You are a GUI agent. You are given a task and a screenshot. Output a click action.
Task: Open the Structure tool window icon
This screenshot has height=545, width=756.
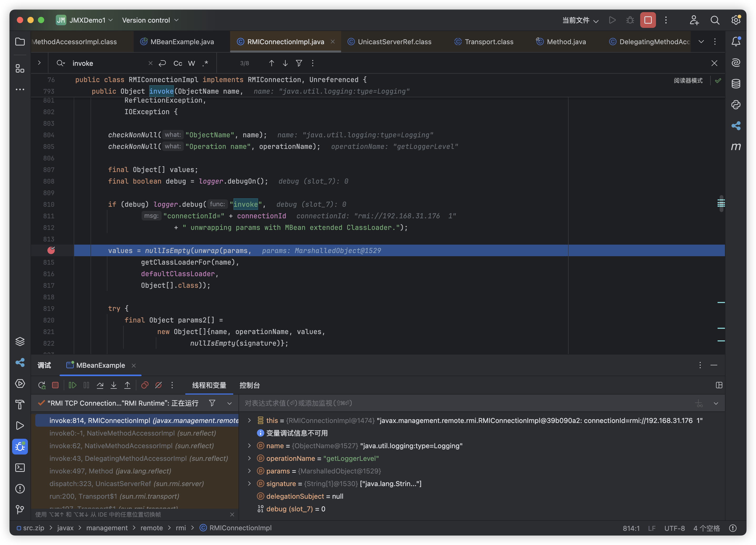click(x=20, y=68)
